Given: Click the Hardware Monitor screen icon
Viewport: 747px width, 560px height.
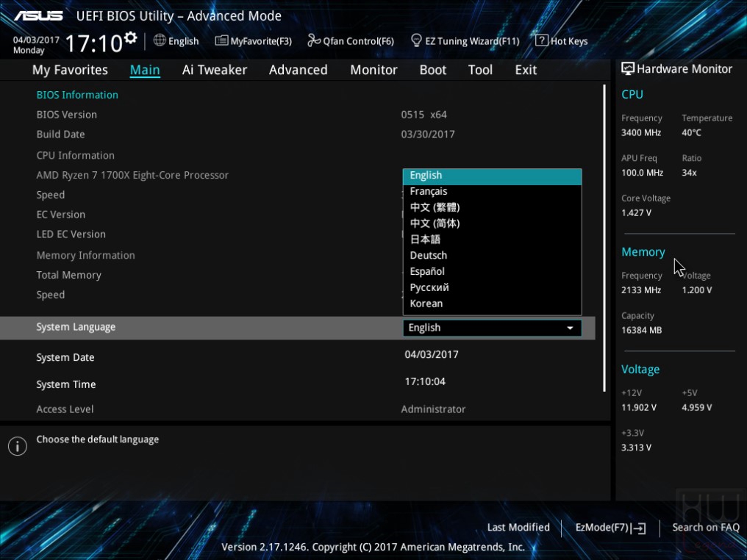Looking at the screenshot, I should (x=628, y=68).
